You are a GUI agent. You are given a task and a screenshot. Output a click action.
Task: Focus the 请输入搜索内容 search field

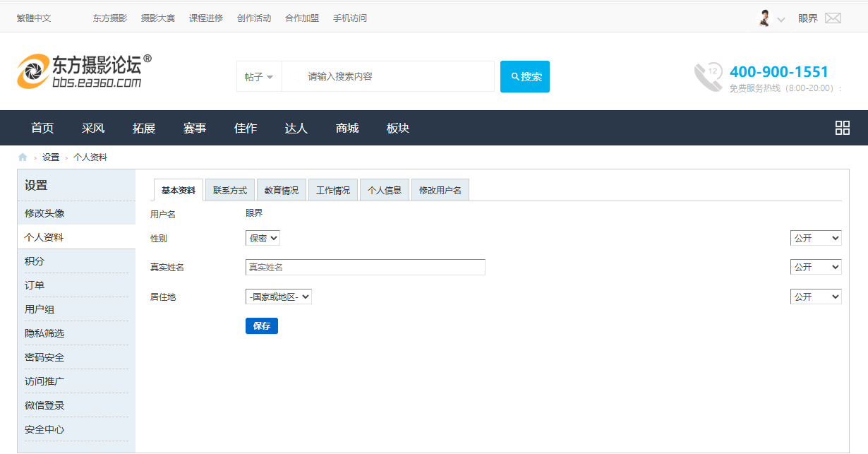click(388, 76)
